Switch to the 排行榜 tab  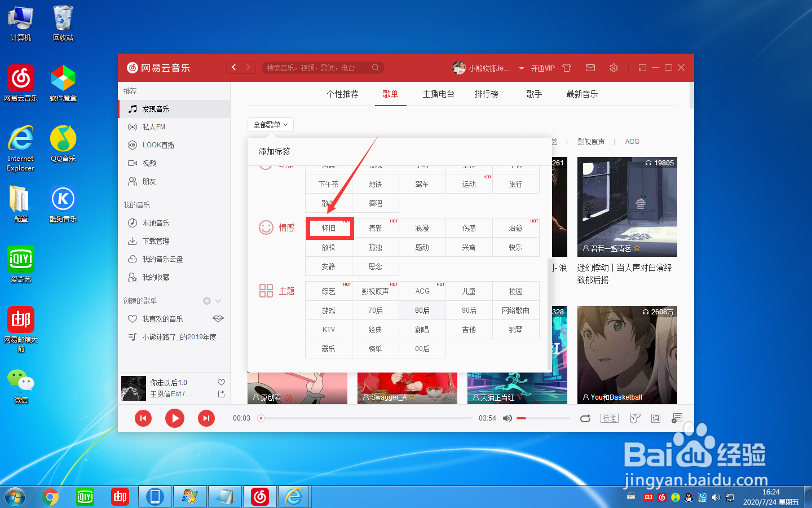487,94
